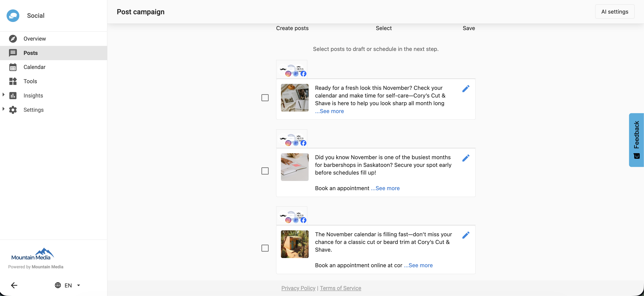Expand the Settings sidebar section

(4, 109)
